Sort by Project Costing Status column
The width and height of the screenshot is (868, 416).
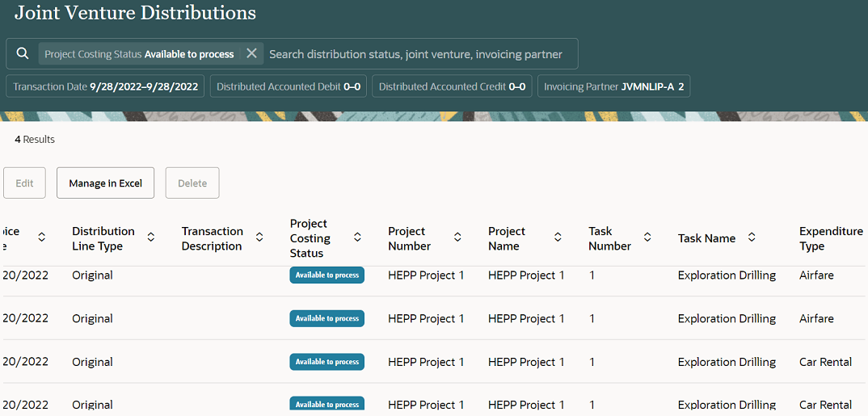click(x=357, y=237)
